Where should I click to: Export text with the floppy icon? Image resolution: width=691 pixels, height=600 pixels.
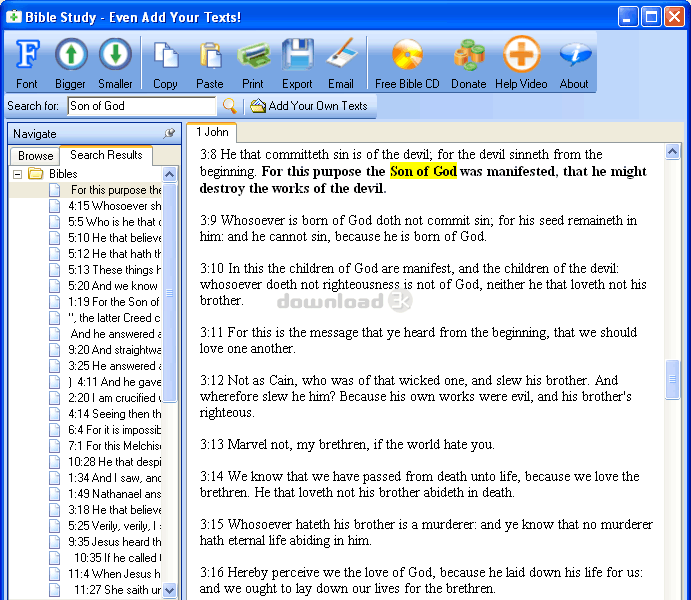point(297,55)
